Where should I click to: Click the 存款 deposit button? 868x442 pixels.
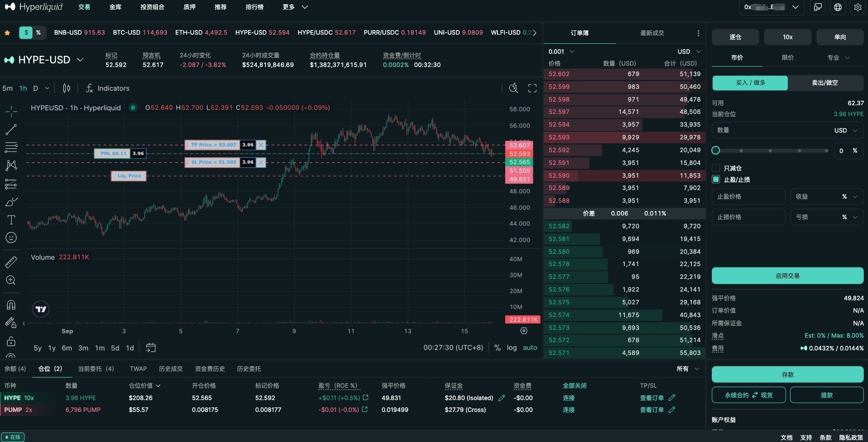(787, 374)
